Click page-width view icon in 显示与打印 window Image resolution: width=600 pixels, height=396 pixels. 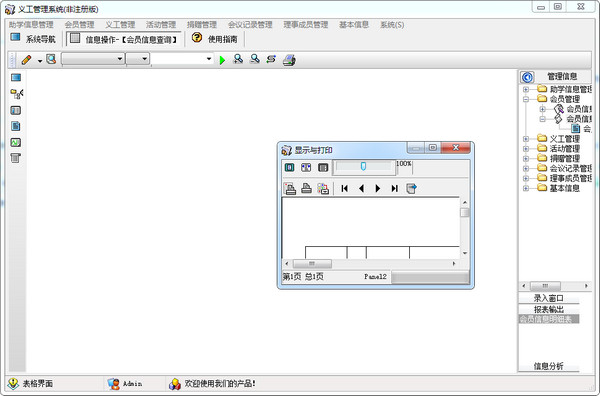click(x=323, y=168)
